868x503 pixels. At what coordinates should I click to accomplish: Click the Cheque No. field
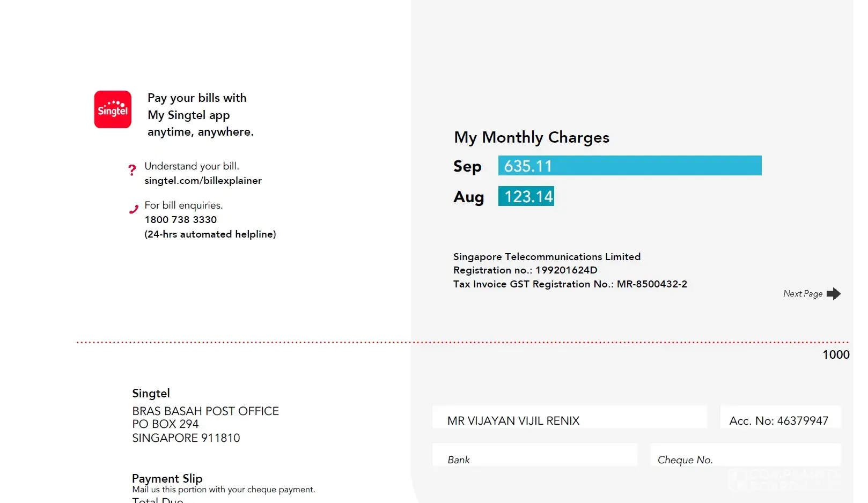745,455
